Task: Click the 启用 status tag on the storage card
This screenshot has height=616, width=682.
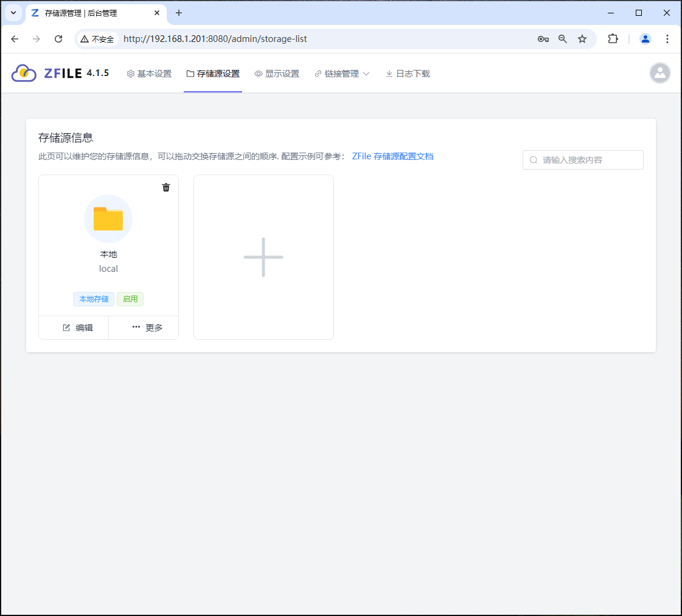Action: 130,299
